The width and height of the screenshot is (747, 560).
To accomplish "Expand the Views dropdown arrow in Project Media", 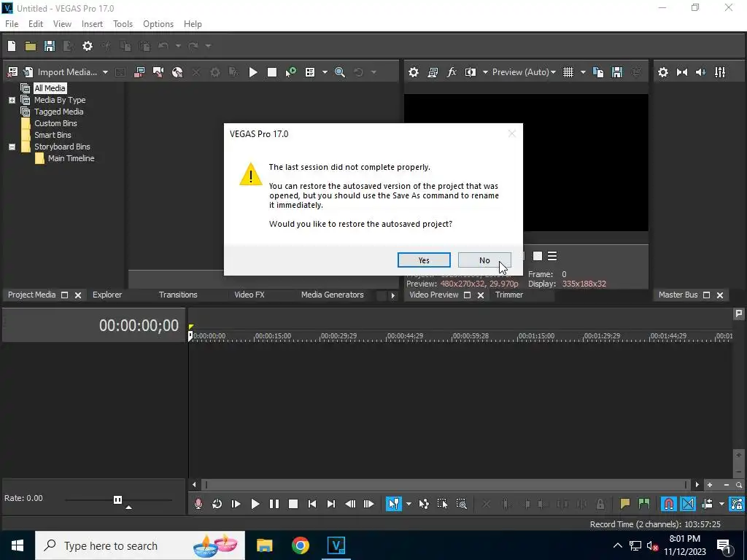I will 325,72.
